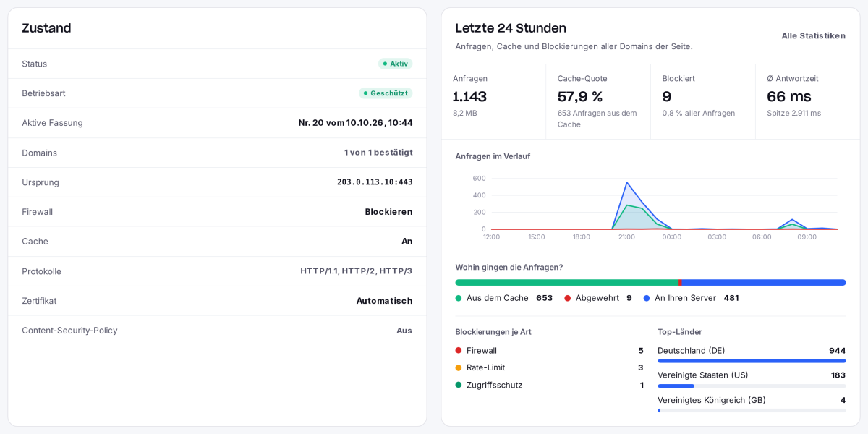Open the "Alle Statistiken" link
The height and width of the screenshot is (434, 868).
[813, 35]
